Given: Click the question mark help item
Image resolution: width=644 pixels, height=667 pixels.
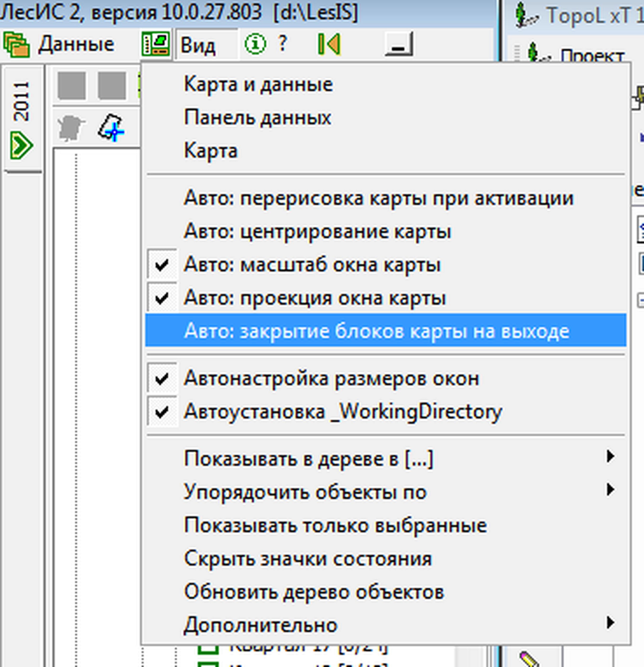Looking at the screenshot, I should pyautogui.click(x=282, y=43).
